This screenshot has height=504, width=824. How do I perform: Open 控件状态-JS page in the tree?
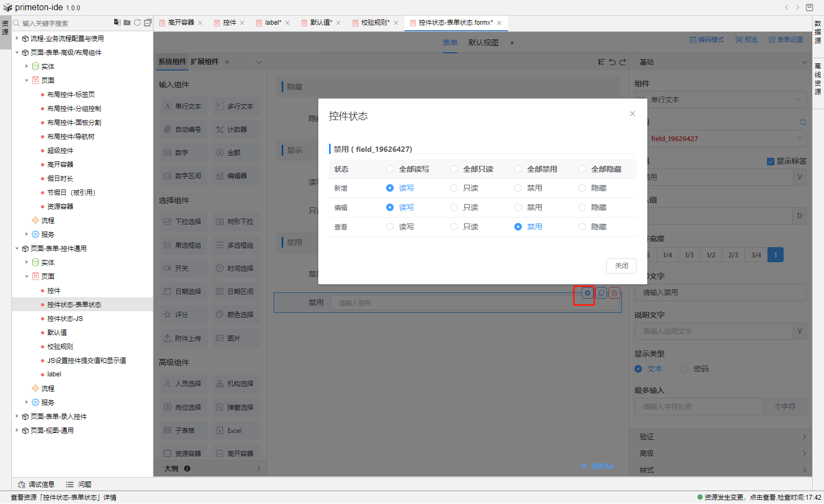(65, 319)
